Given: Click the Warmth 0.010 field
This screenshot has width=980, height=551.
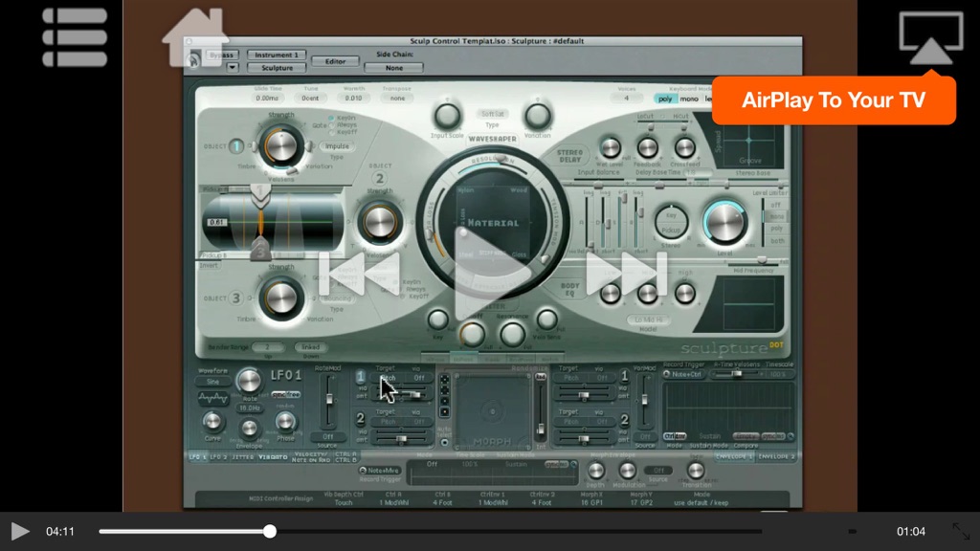Looking at the screenshot, I should pos(353,99).
